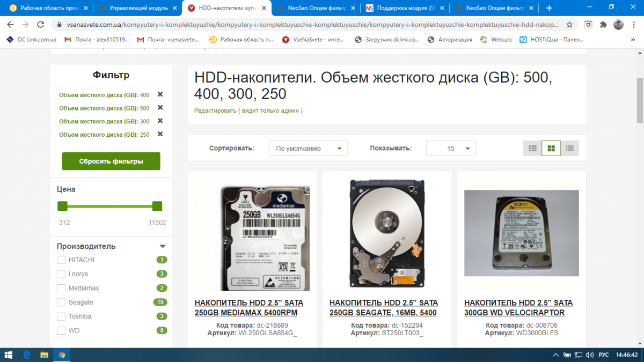The height and width of the screenshot is (362, 644).
Task: Open Chrome's three-dot menu
Action: [634, 25]
